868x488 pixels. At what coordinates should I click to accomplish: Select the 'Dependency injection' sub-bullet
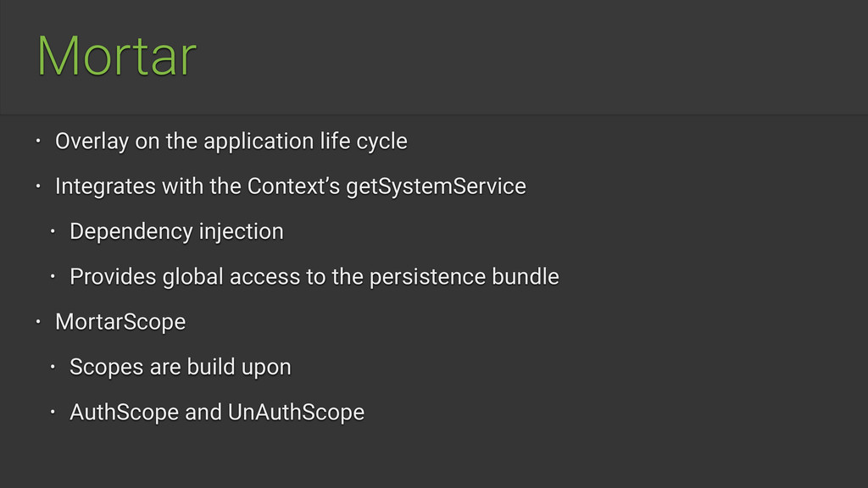[176, 232]
